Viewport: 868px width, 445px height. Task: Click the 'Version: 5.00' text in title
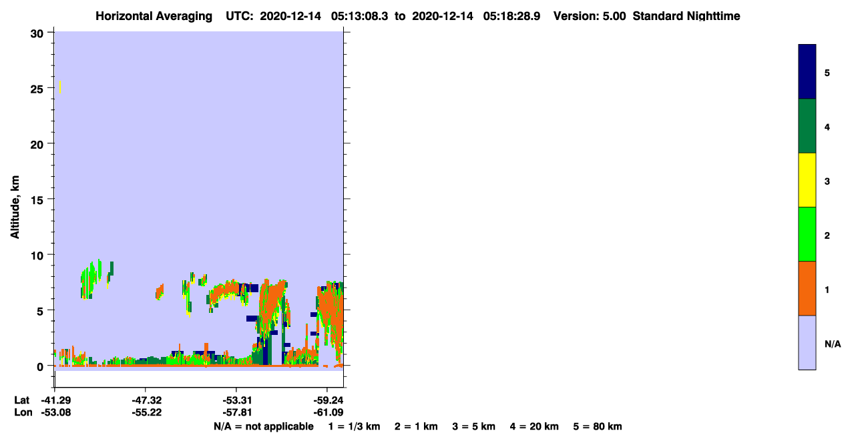[590, 16]
